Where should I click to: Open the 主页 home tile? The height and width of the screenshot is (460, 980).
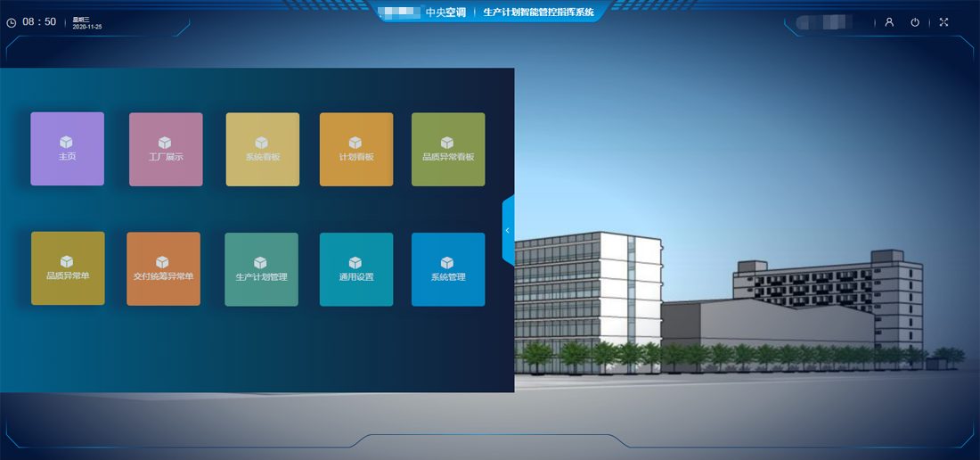click(x=67, y=149)
